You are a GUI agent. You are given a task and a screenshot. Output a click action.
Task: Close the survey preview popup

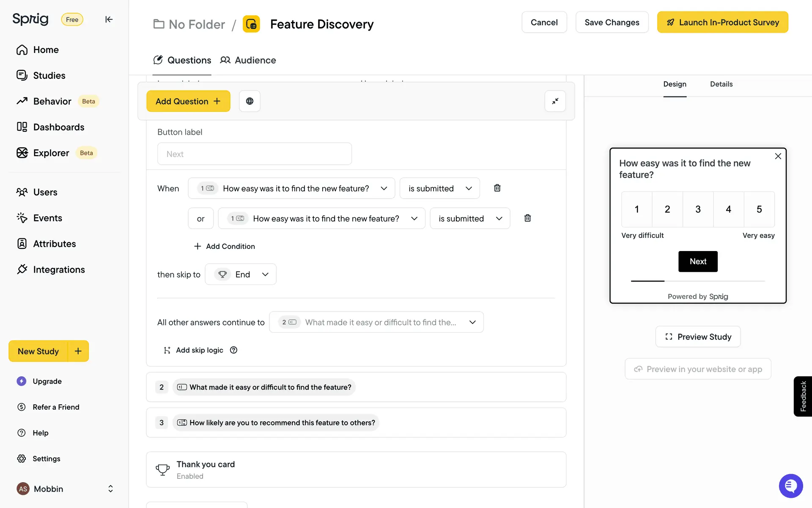pos(778,156)
